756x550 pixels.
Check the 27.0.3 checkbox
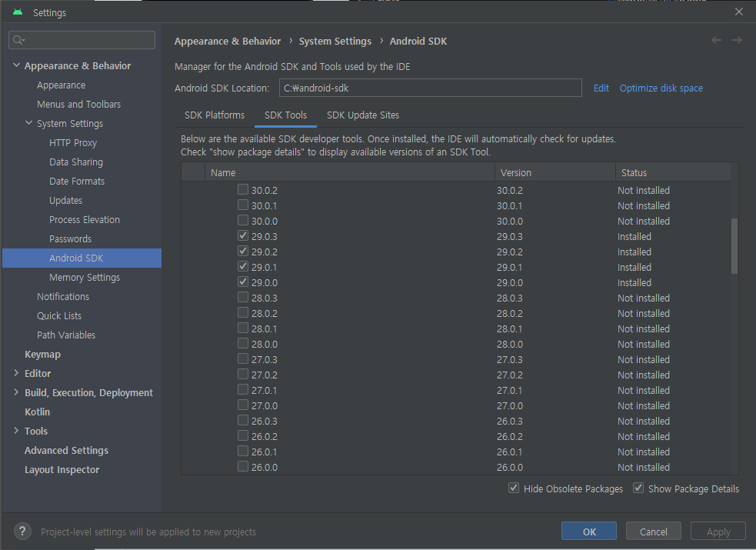pos(243,359)
